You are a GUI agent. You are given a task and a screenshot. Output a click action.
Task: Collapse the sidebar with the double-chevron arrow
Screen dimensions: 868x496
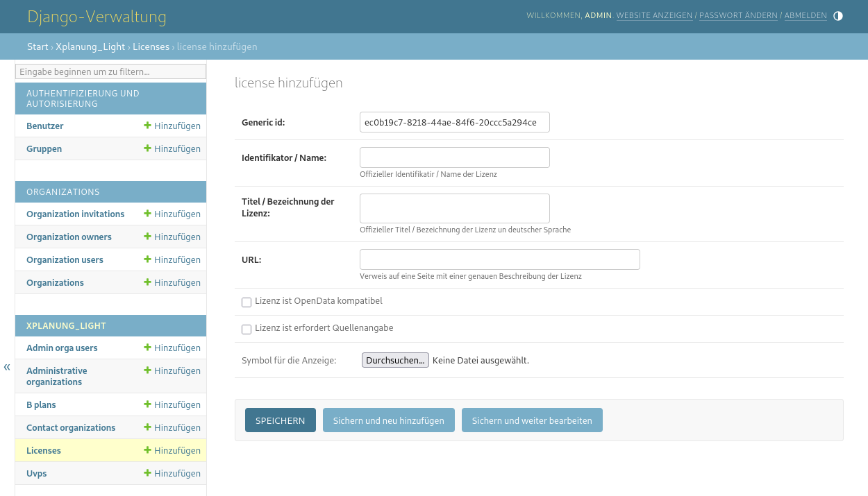7,366
